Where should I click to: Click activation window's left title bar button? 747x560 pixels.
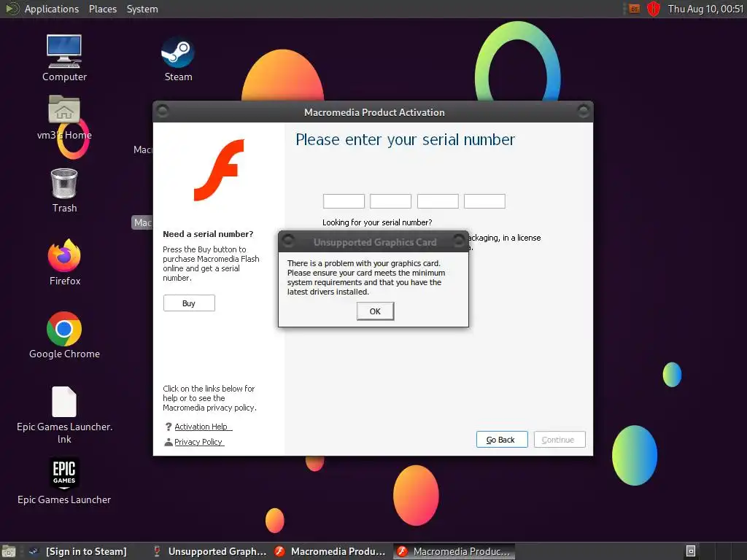pyautogui.click(x=163, y=111)
